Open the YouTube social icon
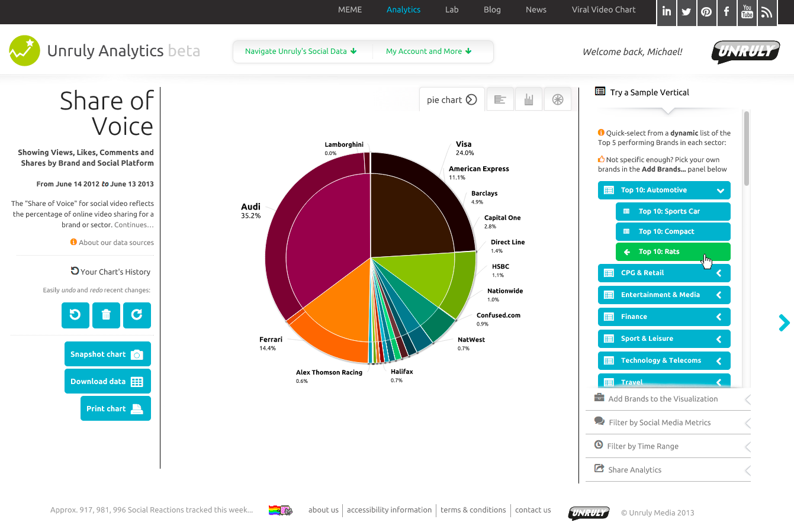Screen dimensions: 794x532 tap(747, 12)
